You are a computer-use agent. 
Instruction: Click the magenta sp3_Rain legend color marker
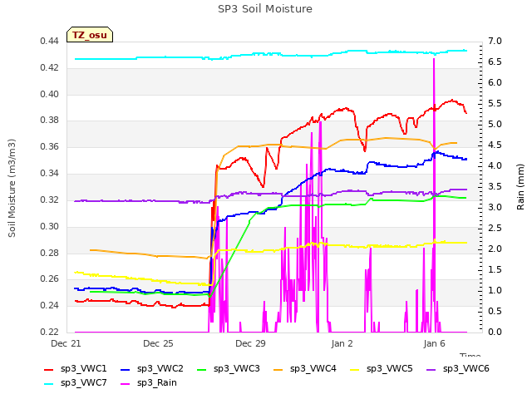point(126,384)
